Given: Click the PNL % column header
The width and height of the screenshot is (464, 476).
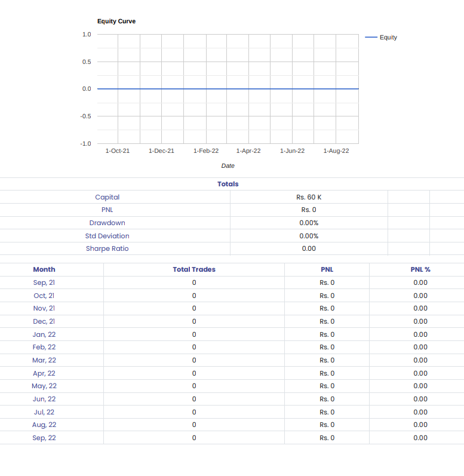Looking at the screenshot, I should click(420, 269).
